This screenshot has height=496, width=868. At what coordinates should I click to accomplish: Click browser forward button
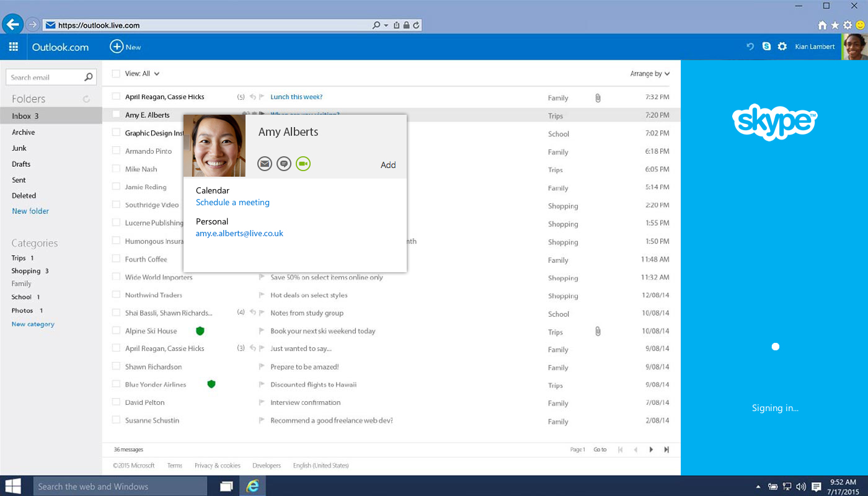point(33,25)
